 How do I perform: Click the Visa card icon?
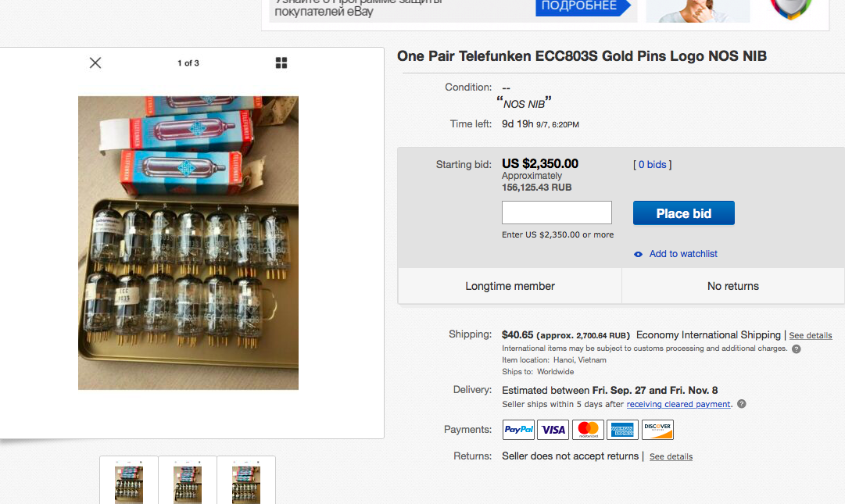point(553,429)
